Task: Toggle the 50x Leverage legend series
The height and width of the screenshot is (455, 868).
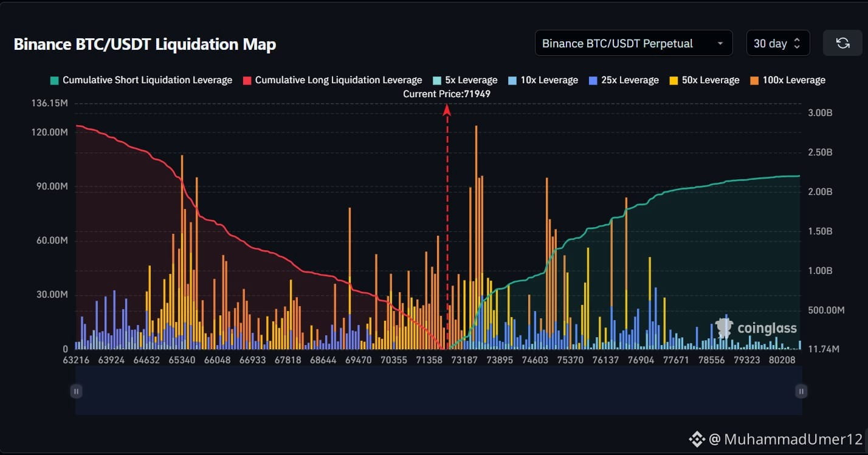Action: coord(704,80)
